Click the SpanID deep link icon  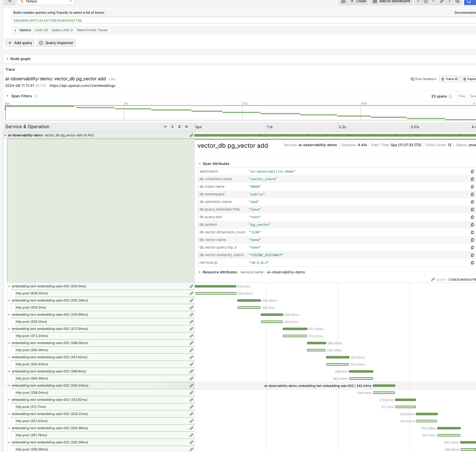[433, 280]
